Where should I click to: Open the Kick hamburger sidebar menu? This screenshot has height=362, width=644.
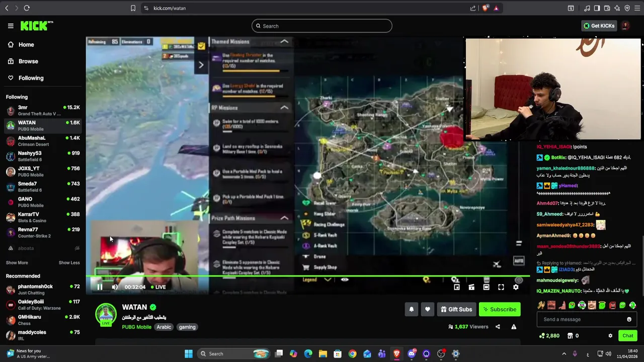click(11, 26)
